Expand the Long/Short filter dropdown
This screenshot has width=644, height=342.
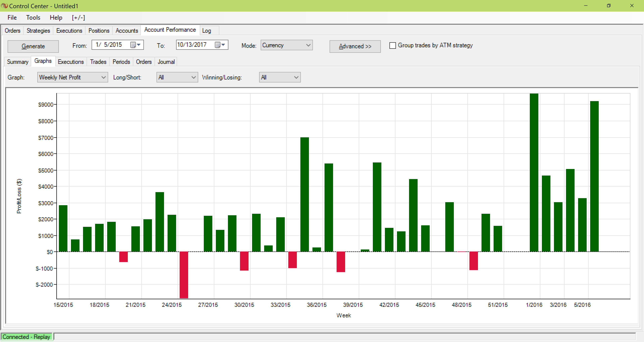177,77
